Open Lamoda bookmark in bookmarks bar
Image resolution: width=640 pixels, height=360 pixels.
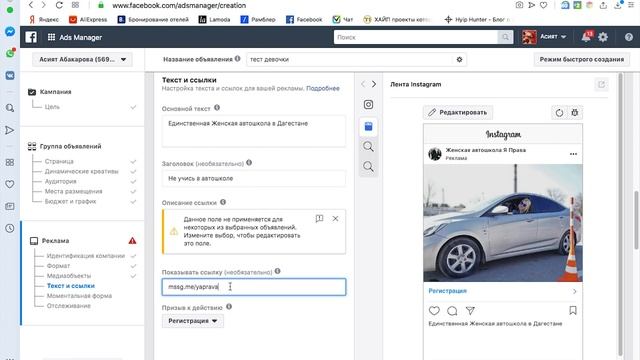(214, 19)
